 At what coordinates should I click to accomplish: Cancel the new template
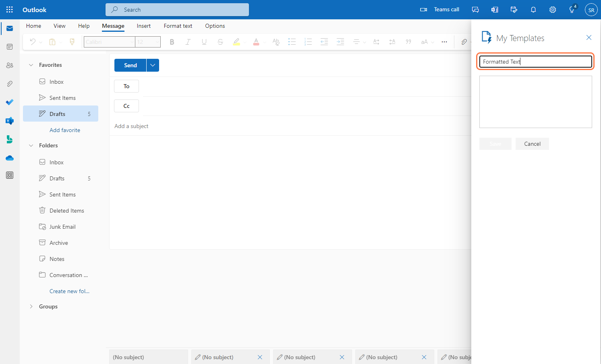[532, 144]
